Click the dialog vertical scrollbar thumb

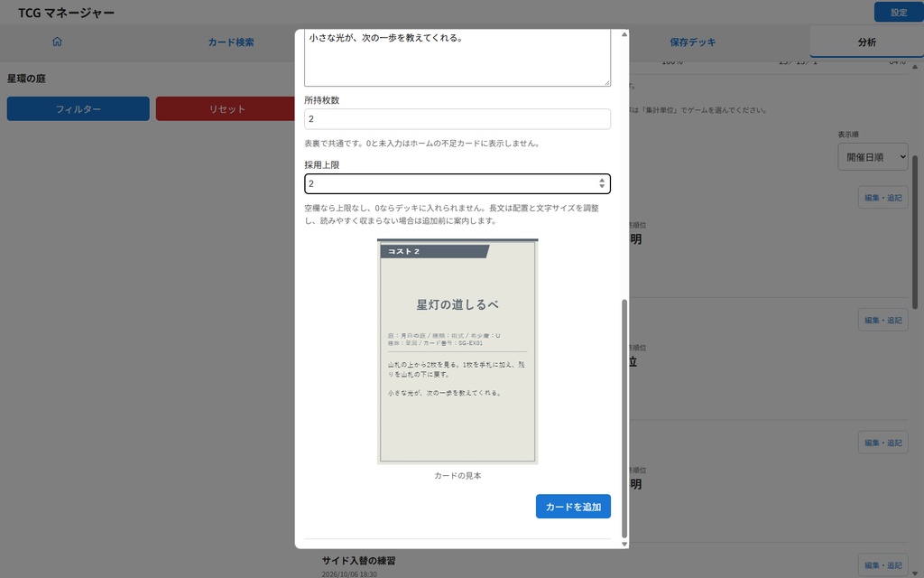[x=624, y=419]
